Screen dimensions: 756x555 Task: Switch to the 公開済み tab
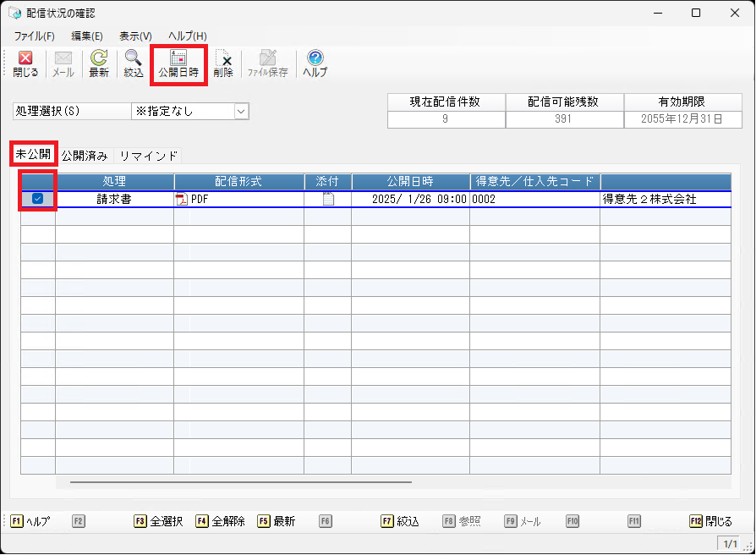85,156
